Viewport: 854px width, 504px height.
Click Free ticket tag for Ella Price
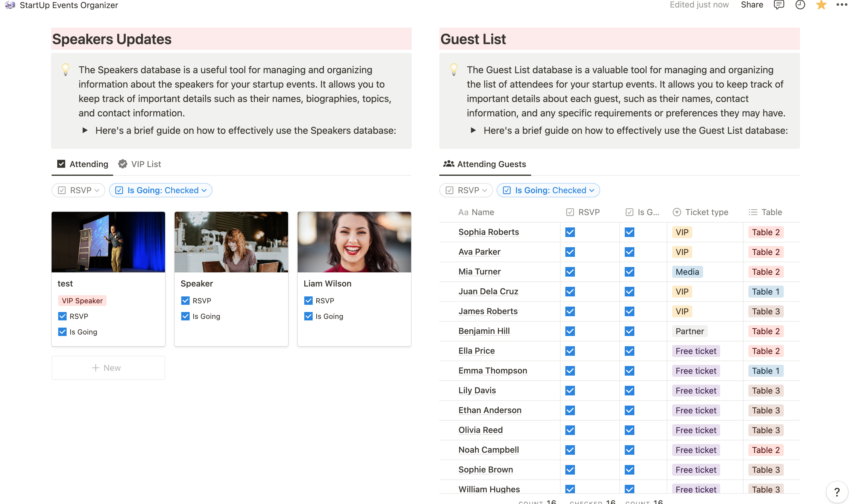click(696, 351)
